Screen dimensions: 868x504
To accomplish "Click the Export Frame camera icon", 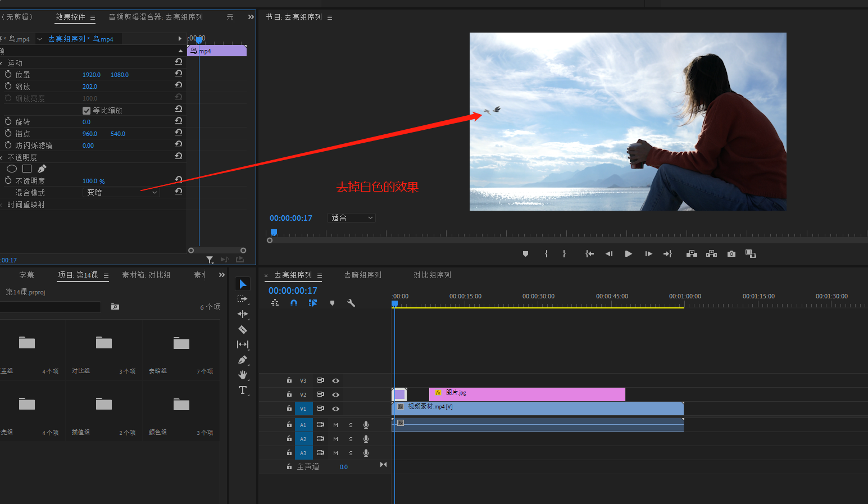I will tap(731, 254).
